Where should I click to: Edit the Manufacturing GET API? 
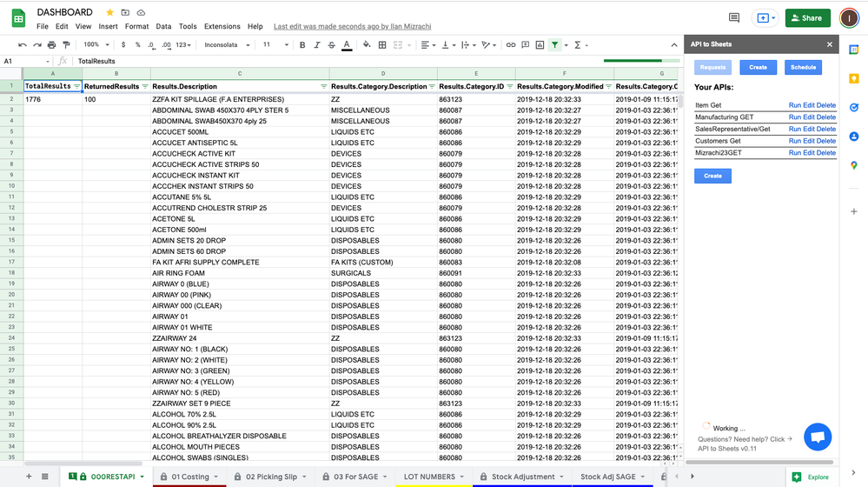pyautogui.click(x=809, y=117)
